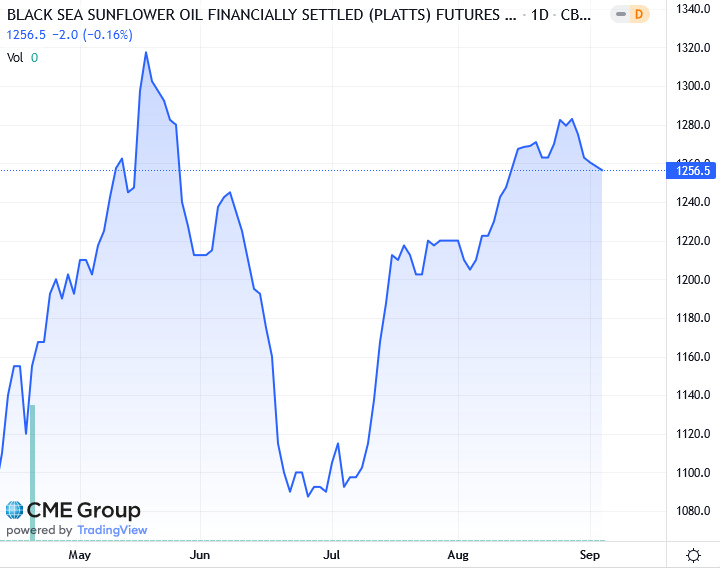Screen dimensions: 720x575
Task: Open the 'powered by TradingView' link
Action: click(x=77, y=530)
